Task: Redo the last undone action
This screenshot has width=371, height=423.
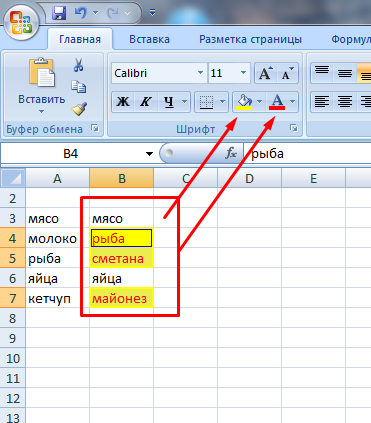Action: pos(113,13)
